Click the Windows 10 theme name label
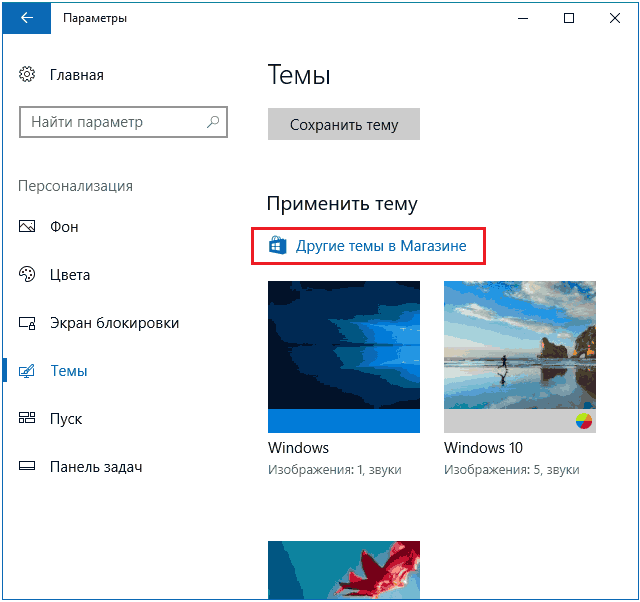This screenshot has height=602, width=640. click(x=483, y=448)
